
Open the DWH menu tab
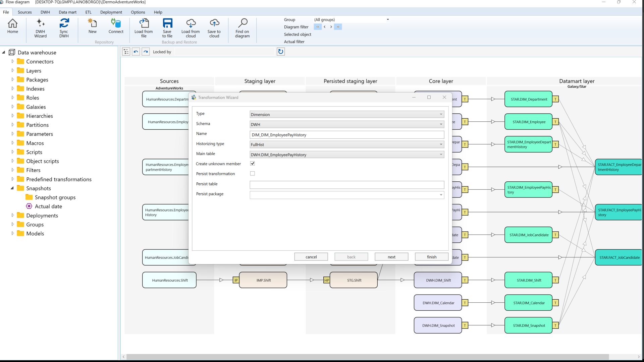point(45,12)
